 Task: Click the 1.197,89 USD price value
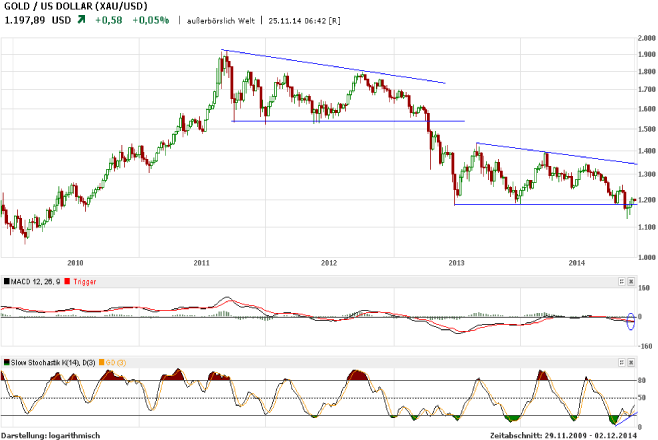pyautogui.click(x=36, y=20)
